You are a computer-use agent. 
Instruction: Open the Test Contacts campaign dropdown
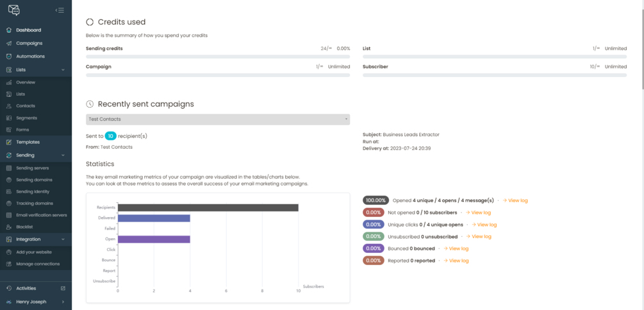(218, 119)
